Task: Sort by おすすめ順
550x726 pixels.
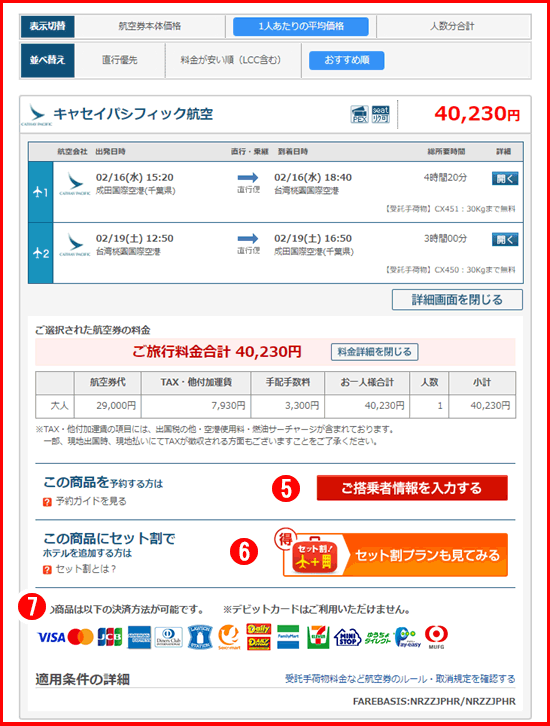Action: pyautogui.click(x=347, y=60)
